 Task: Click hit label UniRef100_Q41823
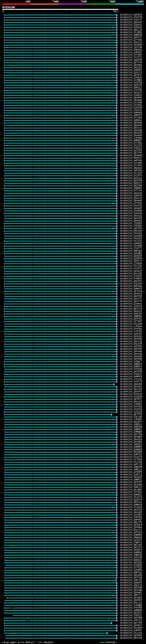[131, 612]
